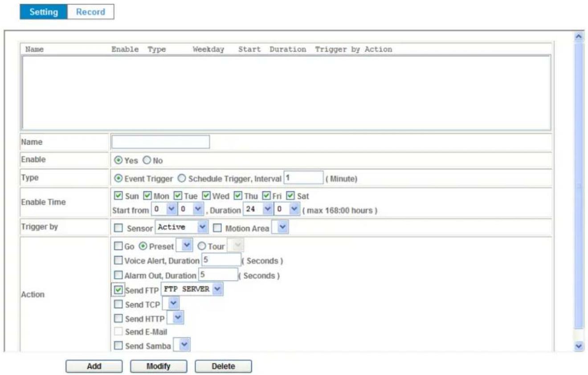
Task: Click the Delete button
Action: [x=223, y=367]
